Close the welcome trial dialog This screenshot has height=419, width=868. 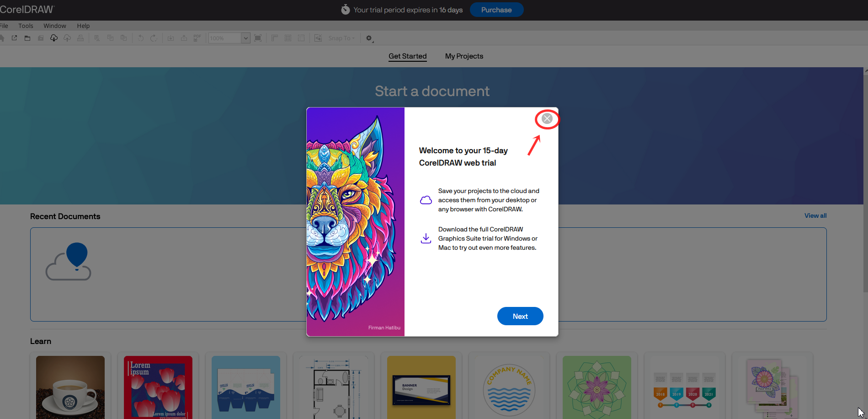click(x=547, y=119)
